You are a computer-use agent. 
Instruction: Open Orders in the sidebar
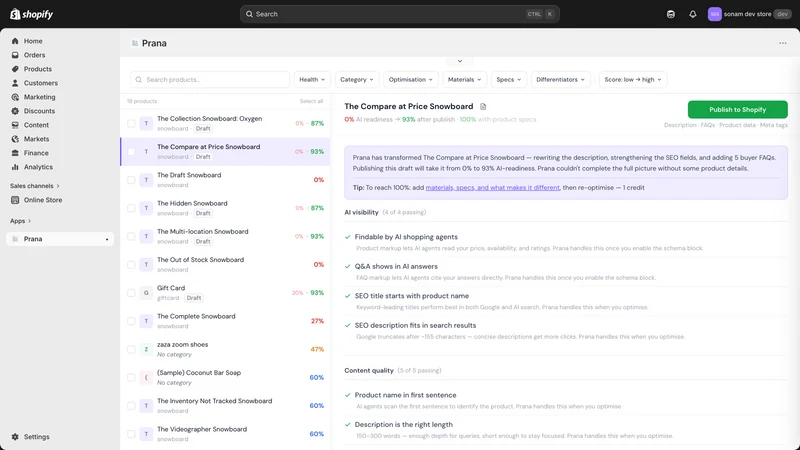[34, 55]
